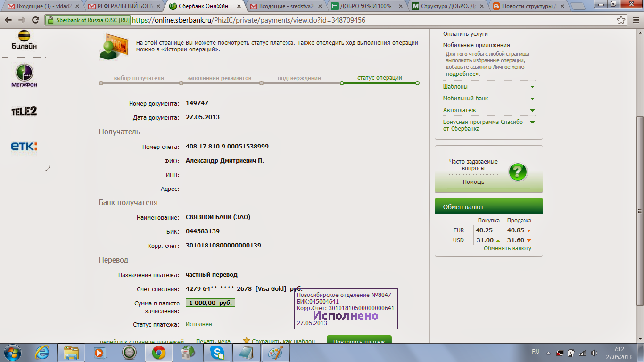Click the green question mark help icon
This screenshot has height=362, width=644.
point(517,172)
